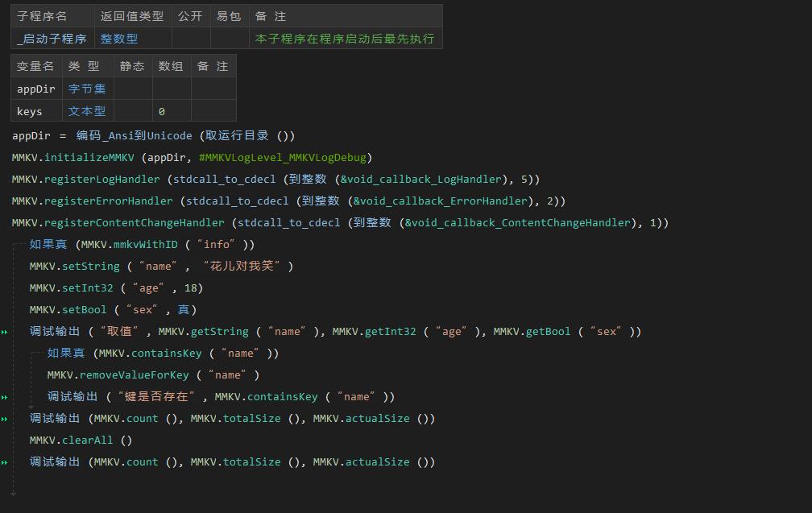Click debug marker on last 调试输出 line
Screen dimensions: 812x513
pyautogui.click(x=5, y=462)
